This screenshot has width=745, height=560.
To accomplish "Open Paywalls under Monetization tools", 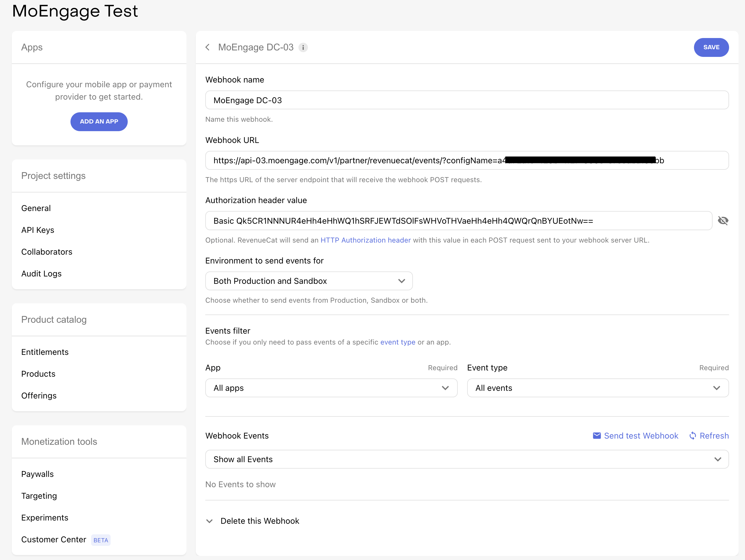I will click(x=37, y=474).
